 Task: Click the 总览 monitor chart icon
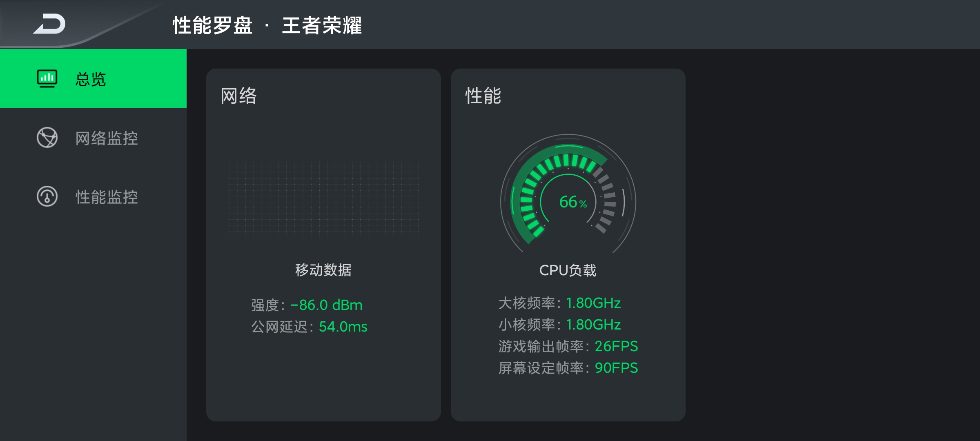coord(47,79)
